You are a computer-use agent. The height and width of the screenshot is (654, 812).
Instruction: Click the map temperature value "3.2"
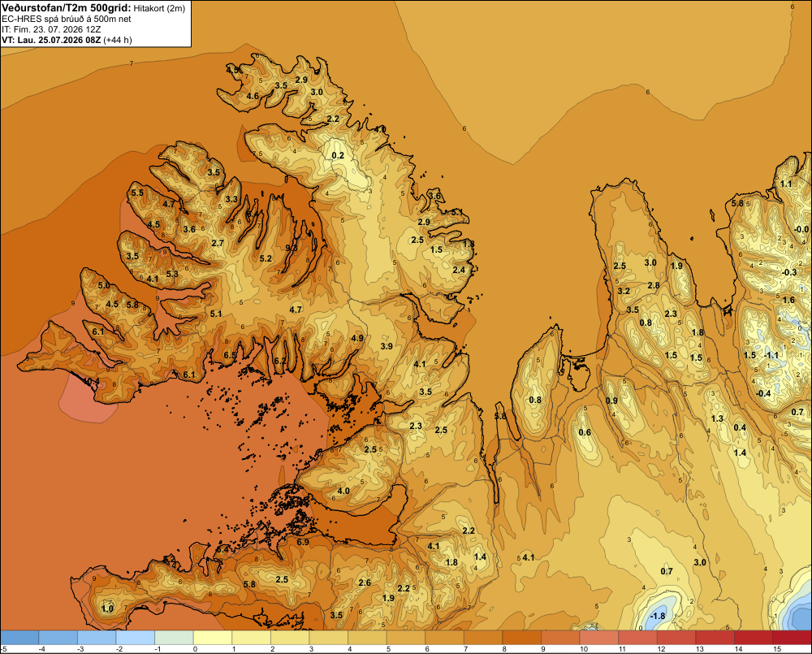624,291
